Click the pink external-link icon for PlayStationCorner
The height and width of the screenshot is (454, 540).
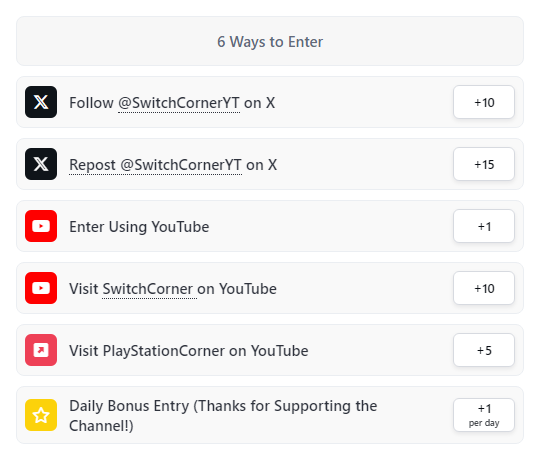pyautogui.click(x=41, y=350)
